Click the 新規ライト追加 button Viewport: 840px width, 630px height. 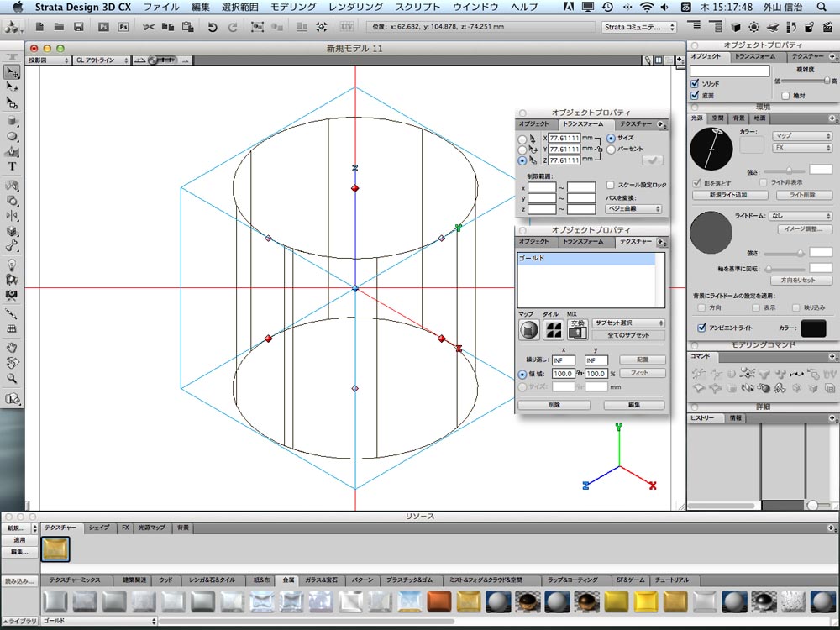[x=728, y=195]
